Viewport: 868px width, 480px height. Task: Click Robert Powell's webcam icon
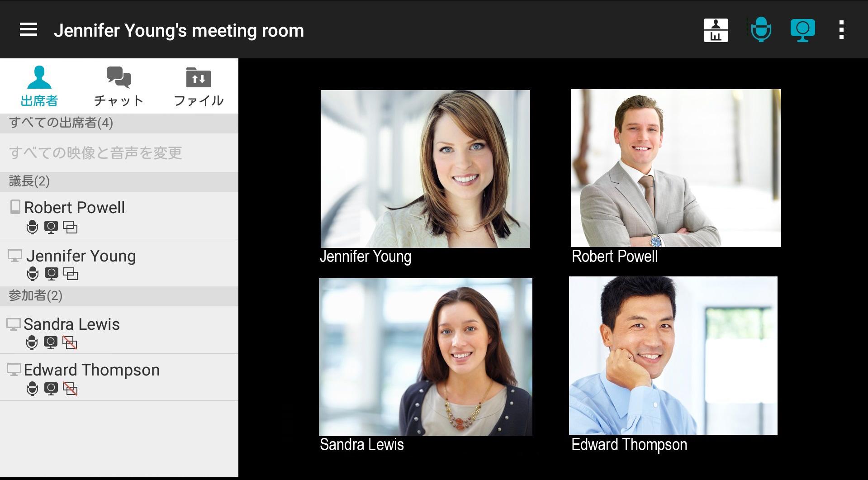51,227
